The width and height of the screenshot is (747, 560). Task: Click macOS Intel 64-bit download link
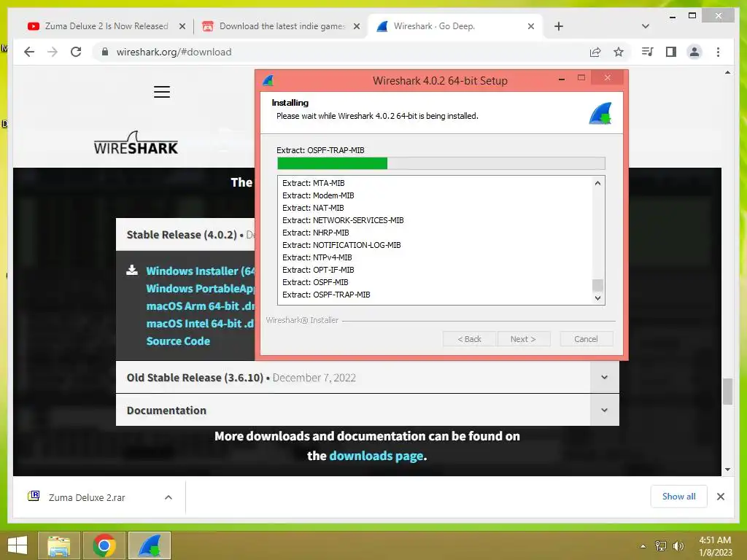[x=200, y=324]
